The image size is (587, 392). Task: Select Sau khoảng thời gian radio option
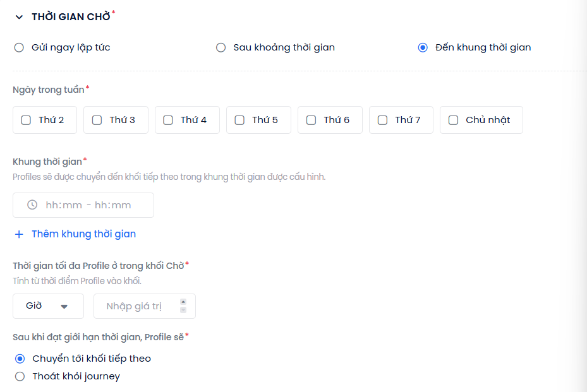(221, 47)
